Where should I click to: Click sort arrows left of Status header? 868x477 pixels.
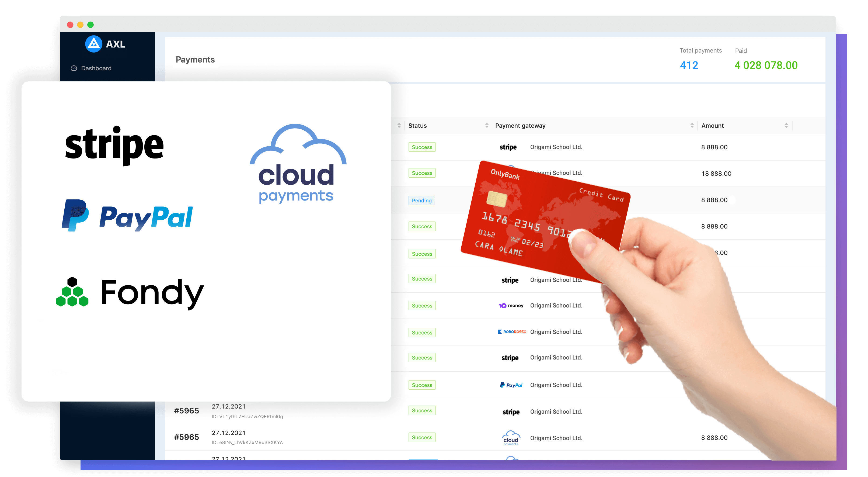point(399,125)
